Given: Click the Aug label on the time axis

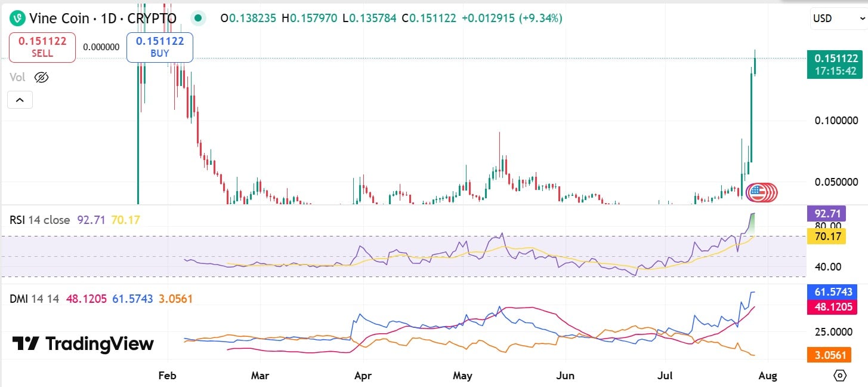Looking at the screenshot, I should 768,376.
